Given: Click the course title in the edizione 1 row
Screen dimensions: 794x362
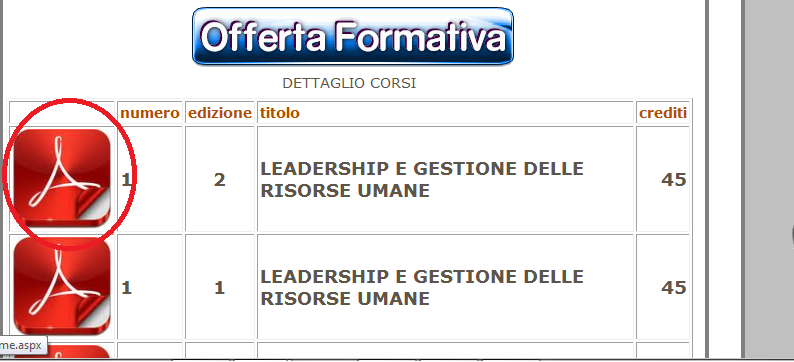Looking at the screenshot, I should (422, 288).
